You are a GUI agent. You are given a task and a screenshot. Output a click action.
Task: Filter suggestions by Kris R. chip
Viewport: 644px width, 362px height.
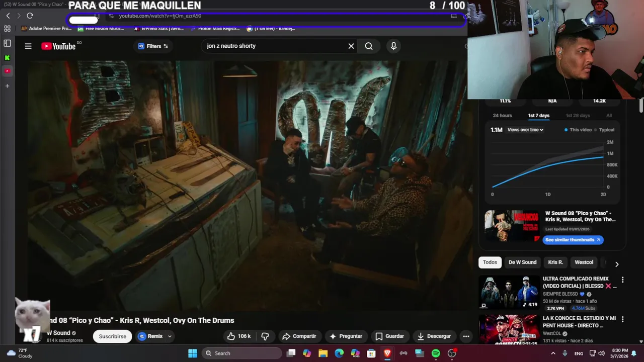555,262
